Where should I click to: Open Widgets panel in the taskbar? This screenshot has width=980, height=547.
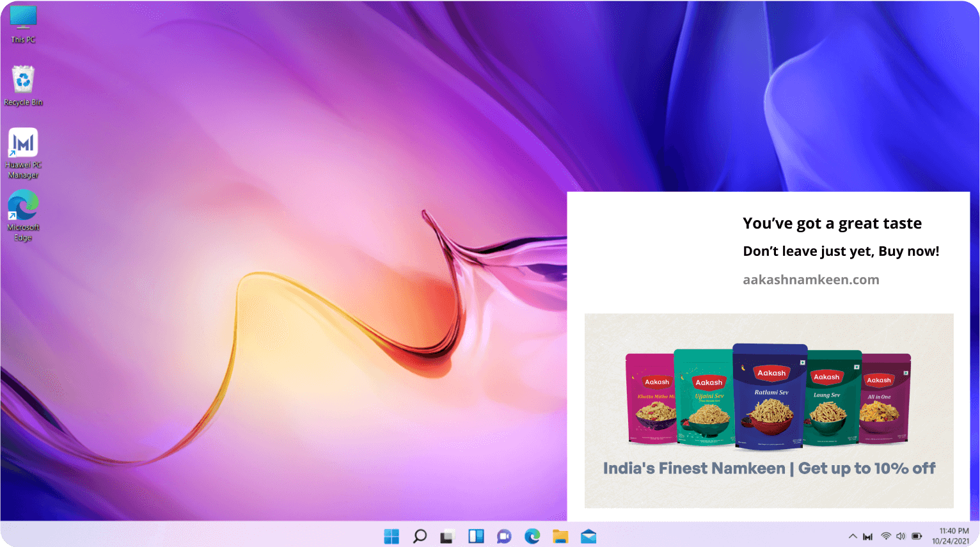pos(476,536)
